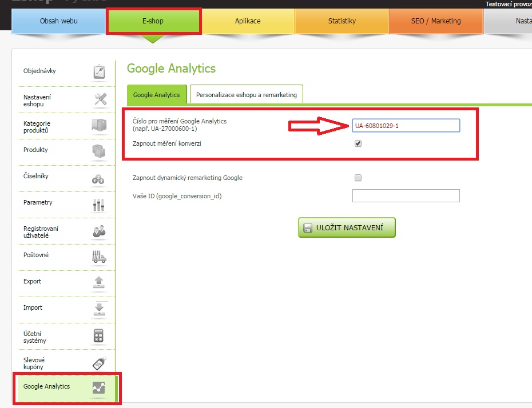The height and width of the screenshot is (408, 532).
Task: Click the Slevové kupóny price tag icon
Action: pyautogui.click(x=100, y=363)
